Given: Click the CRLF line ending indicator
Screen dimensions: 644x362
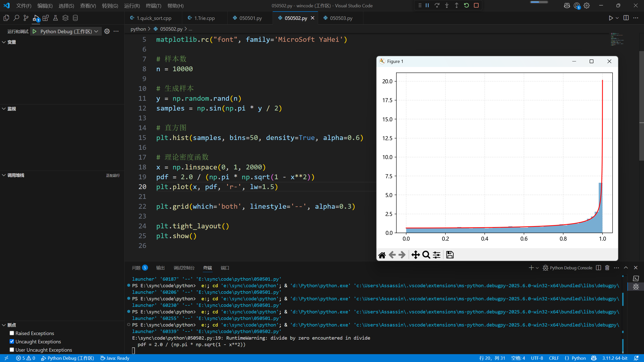Looking at the screenshot, I should tap(554, 358).
